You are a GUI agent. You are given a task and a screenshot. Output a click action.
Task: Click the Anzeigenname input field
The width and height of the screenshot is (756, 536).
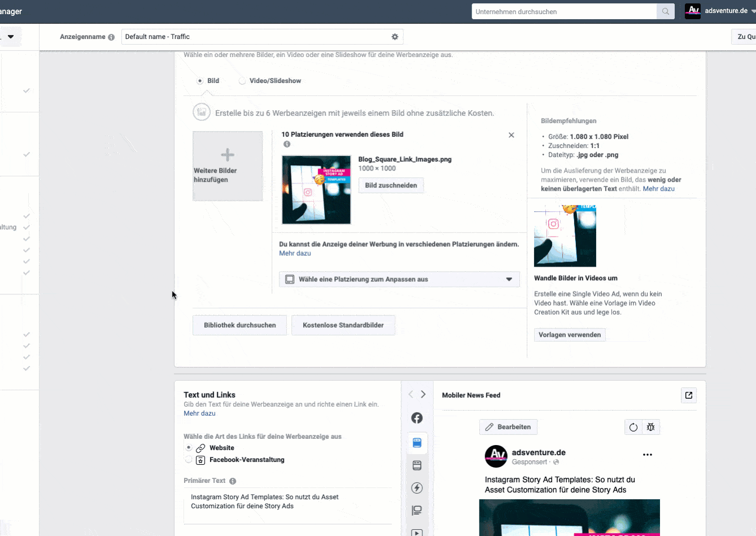[262, 37]
